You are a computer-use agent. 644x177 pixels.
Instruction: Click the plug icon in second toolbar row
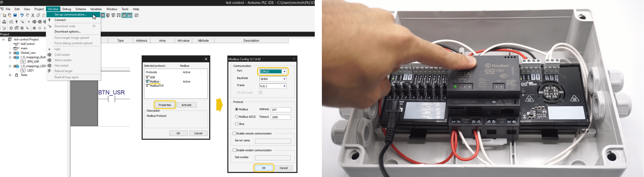pos(17,22)
